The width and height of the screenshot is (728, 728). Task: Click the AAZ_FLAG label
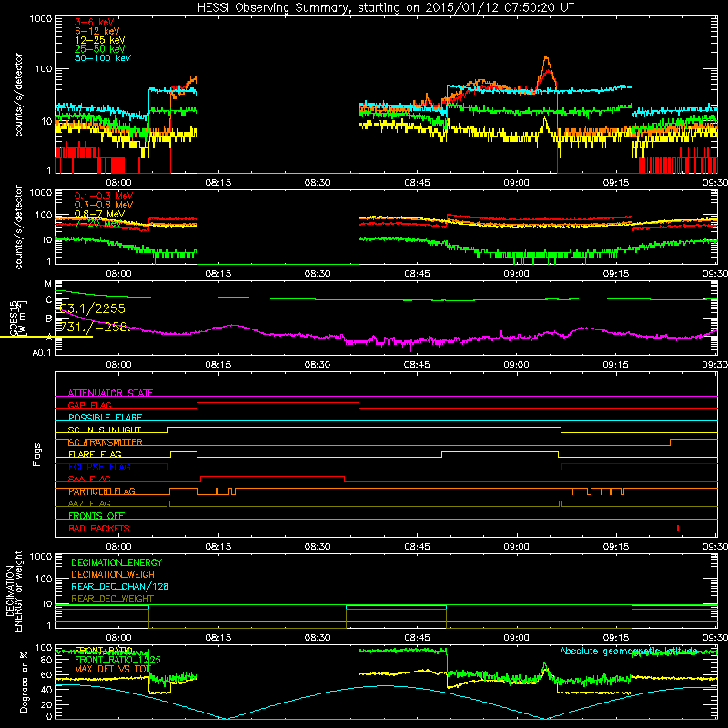click(x=89, y=503)
